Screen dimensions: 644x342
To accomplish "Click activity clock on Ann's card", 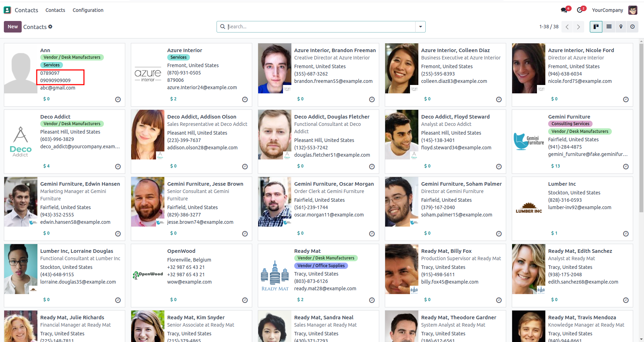I will [x=118, y=99].
